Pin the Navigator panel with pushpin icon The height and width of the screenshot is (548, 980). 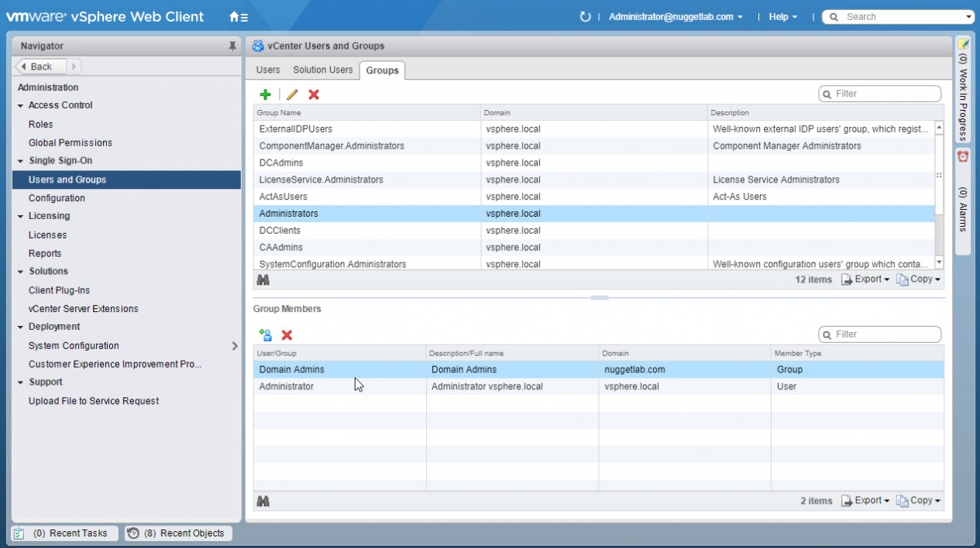coord(232,46)
